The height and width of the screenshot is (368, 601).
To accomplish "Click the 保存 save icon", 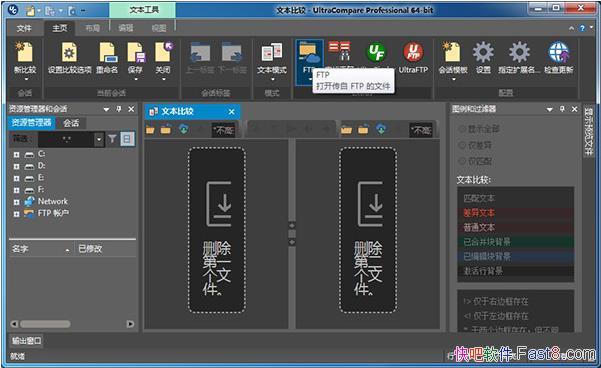I will pos(136,53).
